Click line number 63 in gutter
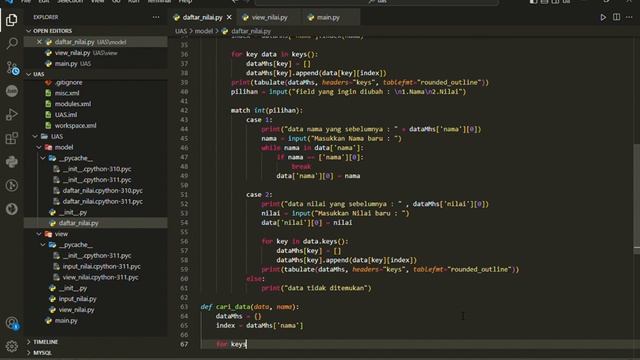 (x=184, y=307)
